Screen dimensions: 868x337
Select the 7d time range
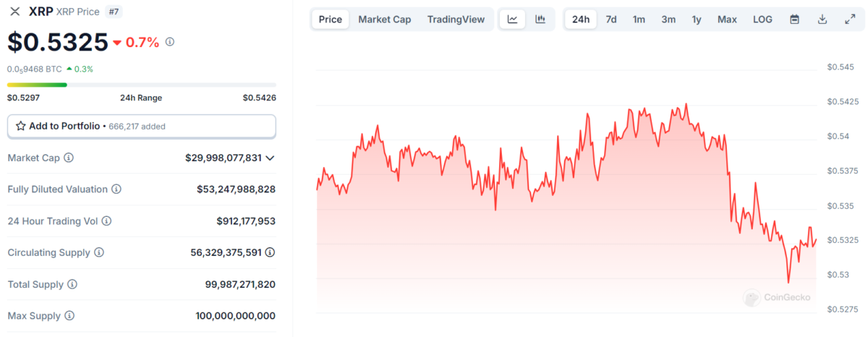coord(611,20)
